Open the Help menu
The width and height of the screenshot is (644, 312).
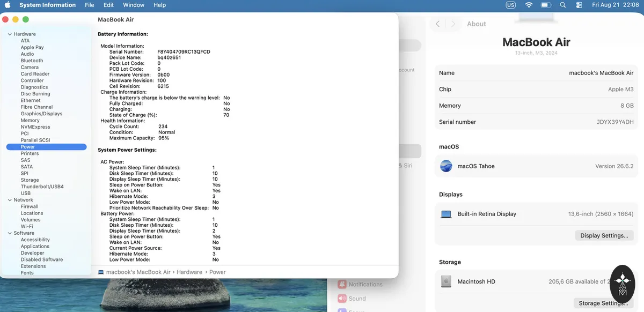click(x=159, y=5)
